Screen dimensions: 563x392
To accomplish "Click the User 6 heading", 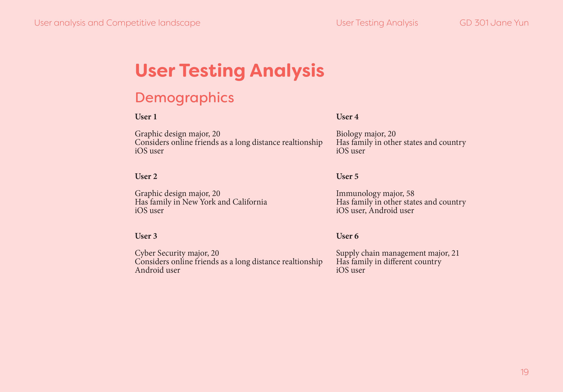I will click(x=347, y=236).
